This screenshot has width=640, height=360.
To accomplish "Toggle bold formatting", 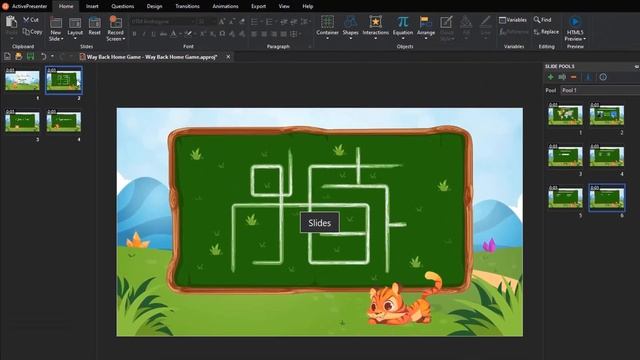I will 134,34.
